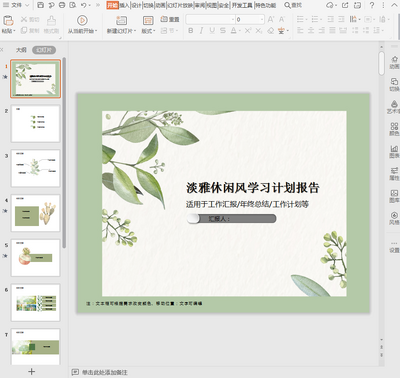Switch to Slides (幻灯片) thumbnail view toggle

tap(44, 50)
